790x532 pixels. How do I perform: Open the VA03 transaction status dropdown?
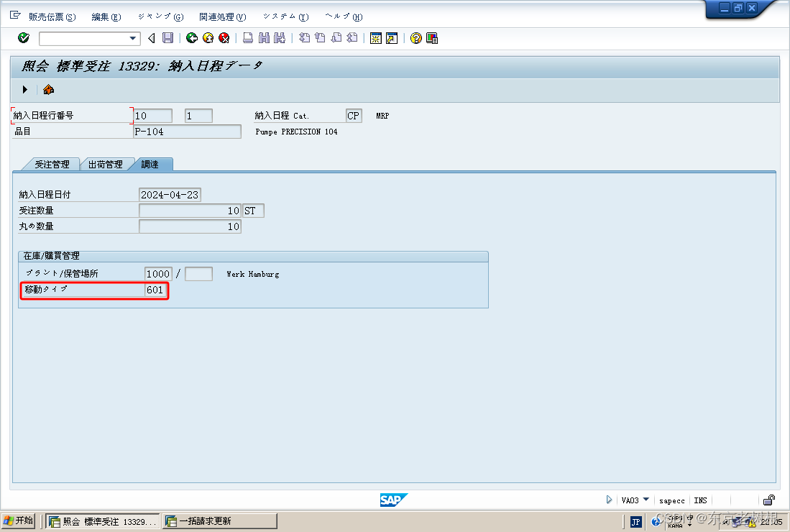tap(646, 499)
